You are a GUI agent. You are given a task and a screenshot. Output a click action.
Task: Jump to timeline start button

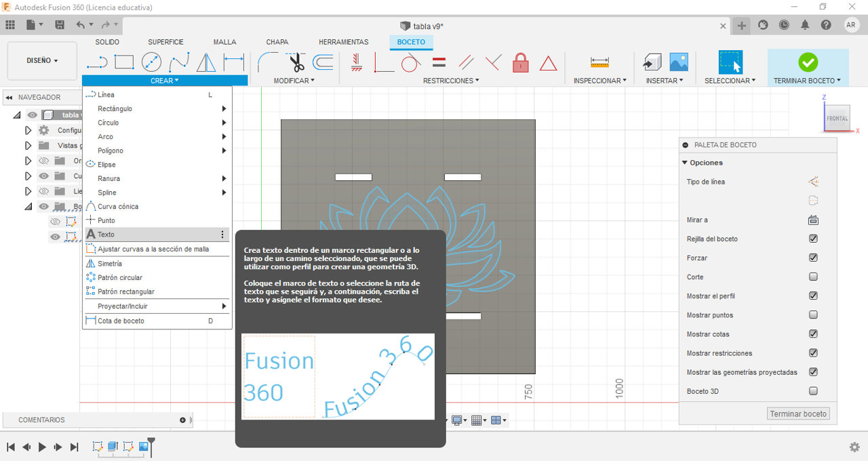coord(11,447)
